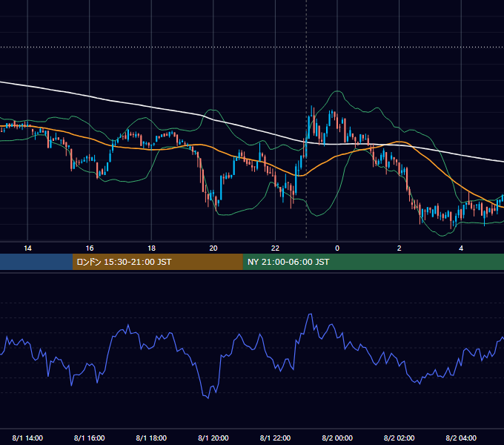
Task: Click hour label 14 on price chart axis
Action: coord(27,248)
